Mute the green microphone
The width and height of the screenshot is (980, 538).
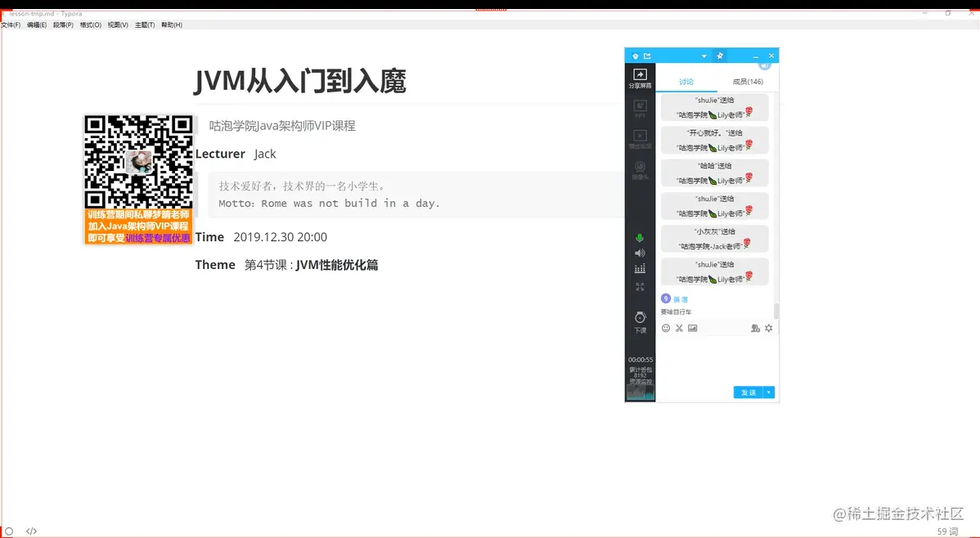(640, 238)
